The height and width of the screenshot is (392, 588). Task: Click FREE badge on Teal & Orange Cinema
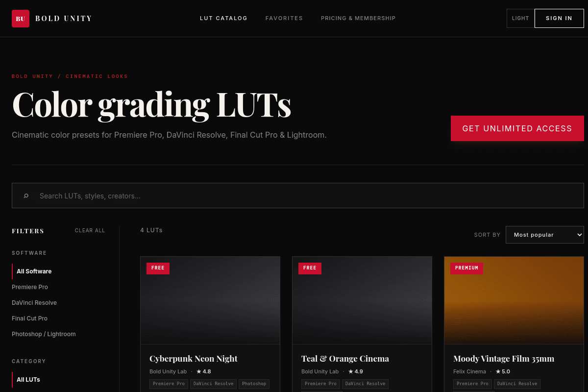pyautogui.click(x=310, y=268)
